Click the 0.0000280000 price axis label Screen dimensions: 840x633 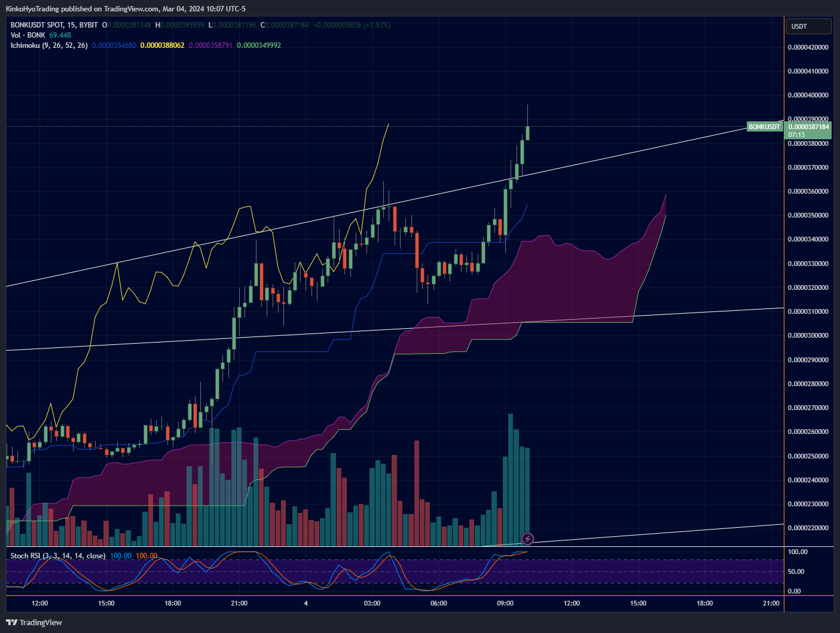click(808, 384)
